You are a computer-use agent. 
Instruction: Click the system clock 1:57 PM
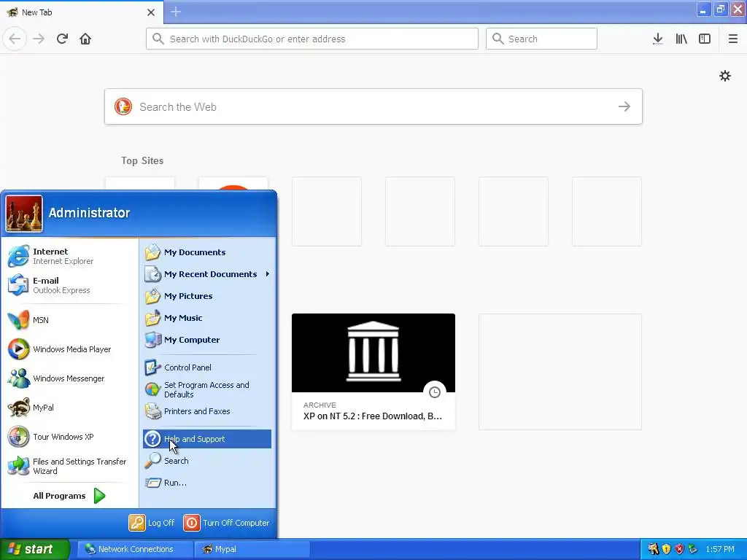tap(720, 549)
